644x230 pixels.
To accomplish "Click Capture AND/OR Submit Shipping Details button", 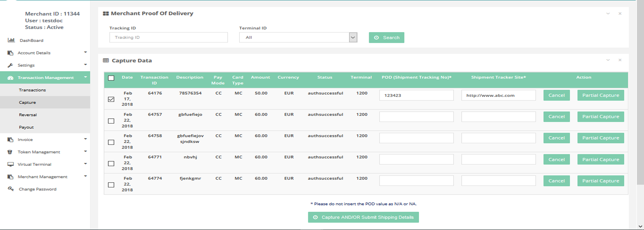I will tap(363, 217).
